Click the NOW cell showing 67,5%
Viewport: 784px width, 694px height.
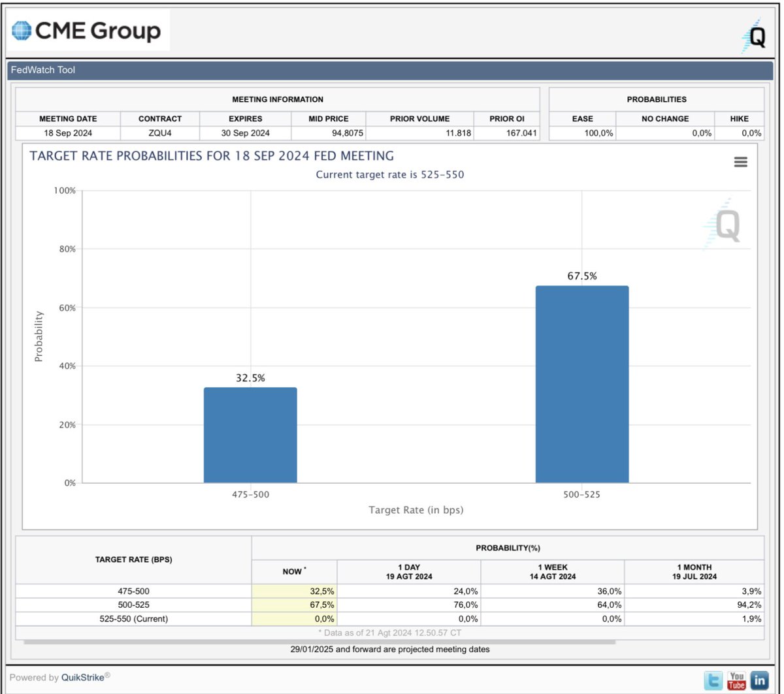295,605
